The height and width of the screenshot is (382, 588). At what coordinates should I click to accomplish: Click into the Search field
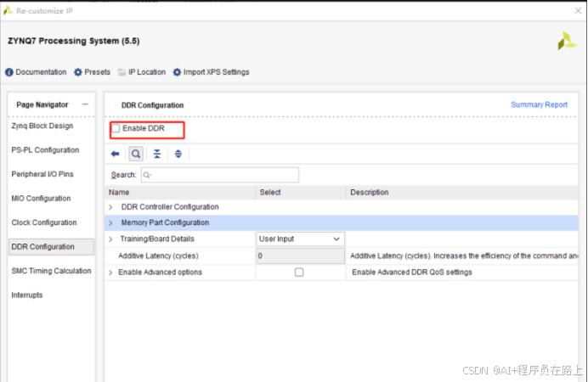pyautogui.click(x=220, y=175)
